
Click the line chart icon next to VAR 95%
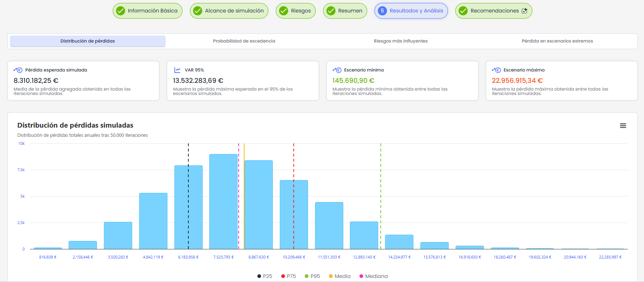(x=177, y=70)
